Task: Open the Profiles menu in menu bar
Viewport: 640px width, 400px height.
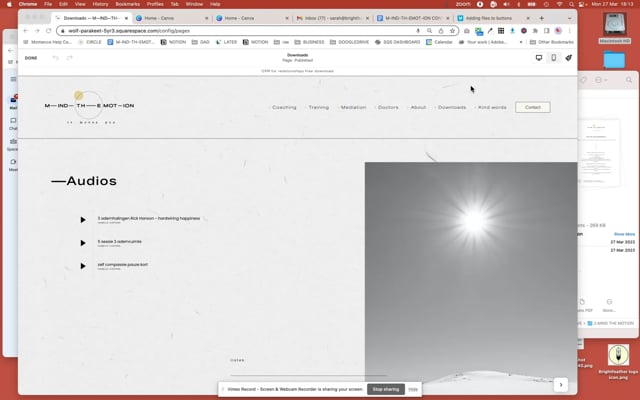Action: click(x=155, y=4)
